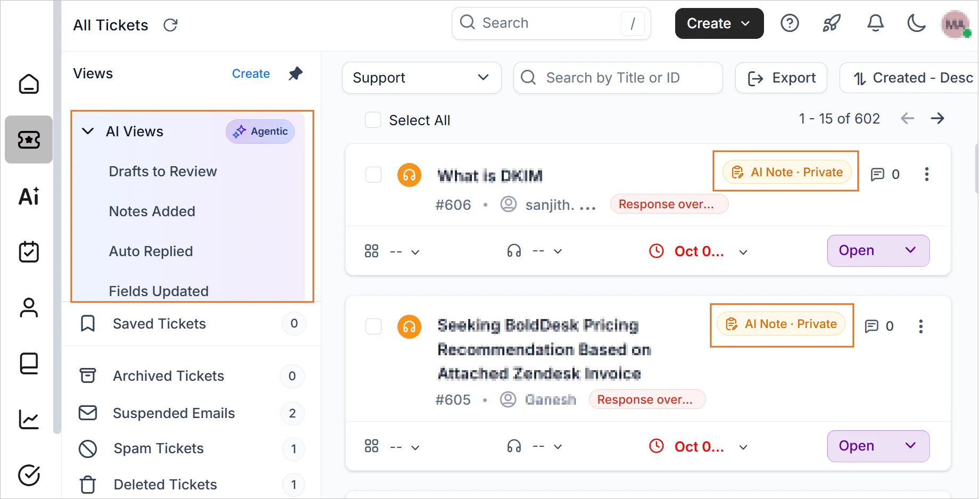This screenshot has width=980, height=499.
Task: Select the checkbox for Seeking BoldDesk Pricing ticket
Action: pyautogui.click(x=373, y=326)
